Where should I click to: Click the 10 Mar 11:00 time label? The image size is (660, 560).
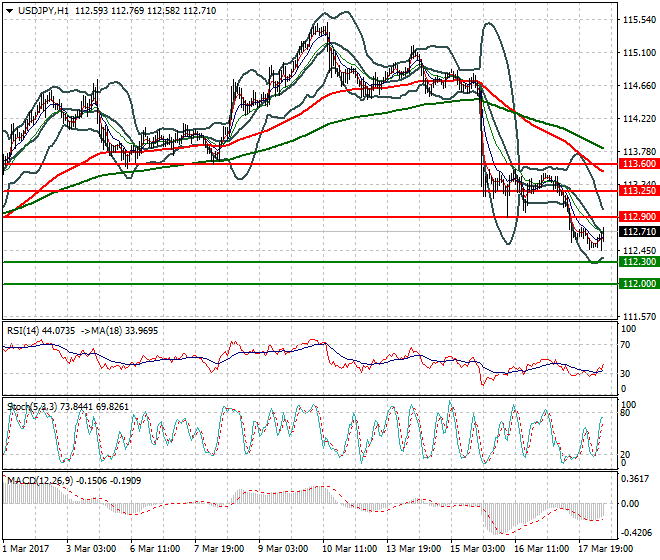[x=349, y=549]
